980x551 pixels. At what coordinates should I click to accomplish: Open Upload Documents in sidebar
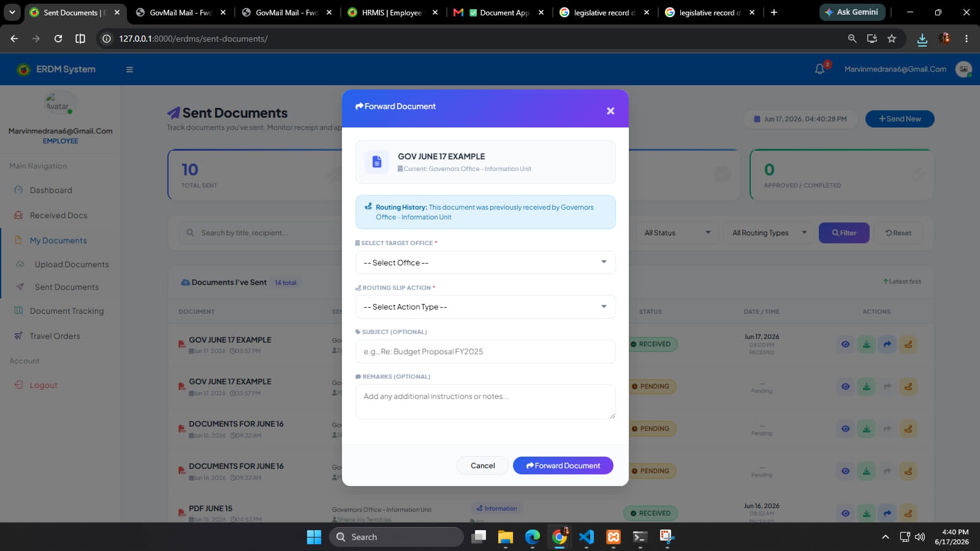(x=72, y=264)
